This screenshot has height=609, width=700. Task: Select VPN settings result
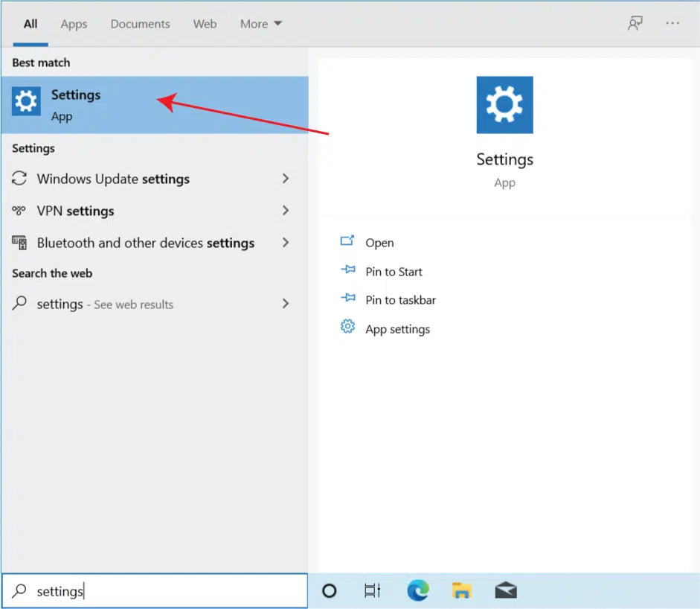tap(155, 211)
